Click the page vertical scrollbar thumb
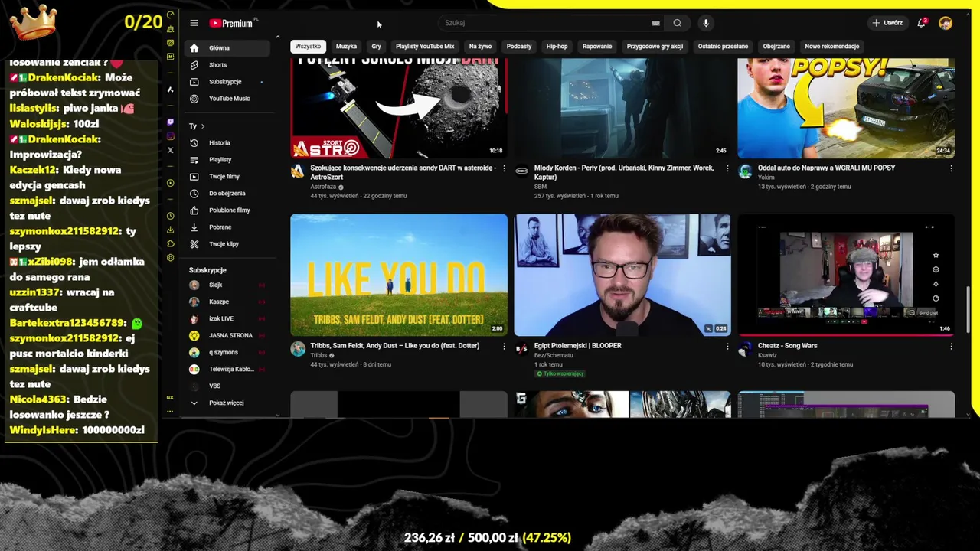The width and height of the screenshot is (980, 551). tap(969, 310)
